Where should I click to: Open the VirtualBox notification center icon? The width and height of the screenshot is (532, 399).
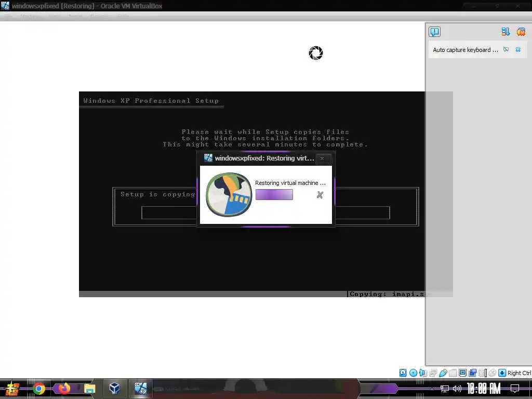tap(434, 32)
